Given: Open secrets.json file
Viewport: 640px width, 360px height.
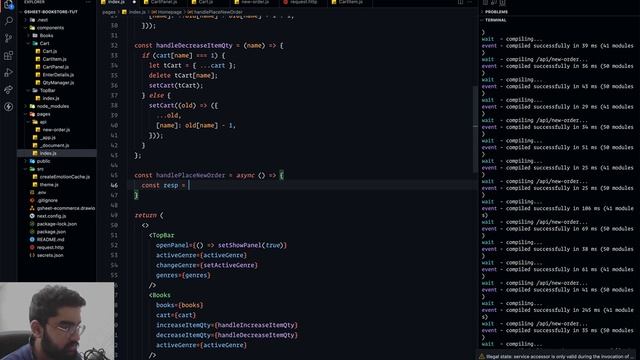Looking at the screenshot, I should [50, 255].
